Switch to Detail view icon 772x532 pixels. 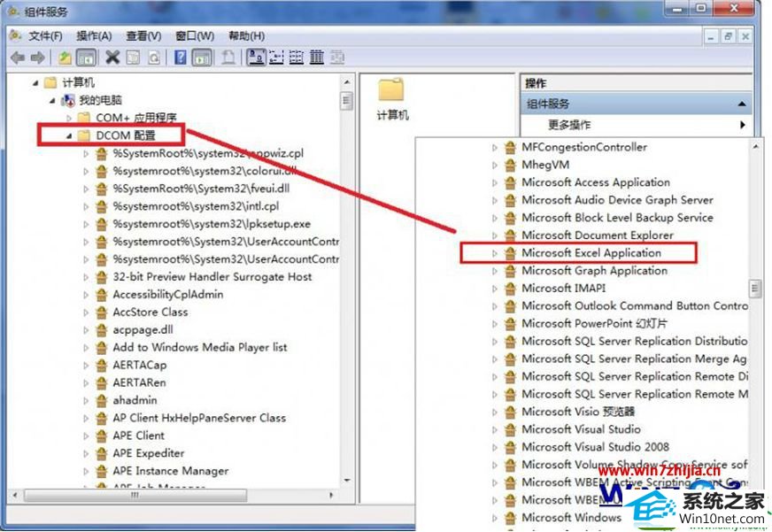(x=317, y=58)
